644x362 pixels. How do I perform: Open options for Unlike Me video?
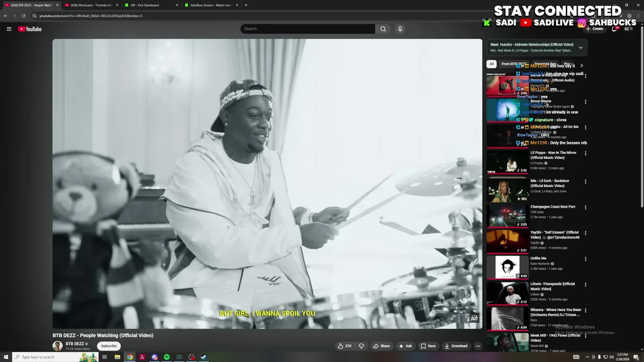[x=586, y=259]
